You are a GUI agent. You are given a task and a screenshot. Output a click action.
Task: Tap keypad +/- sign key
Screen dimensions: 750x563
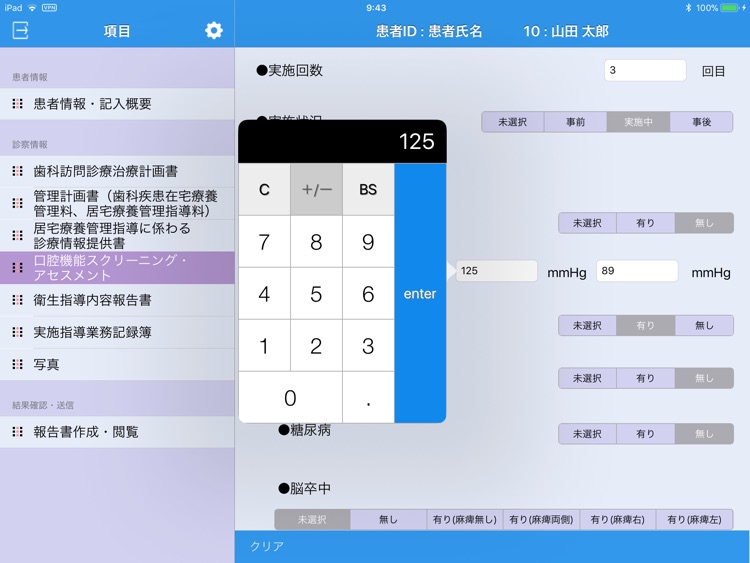tap(316, 189)
